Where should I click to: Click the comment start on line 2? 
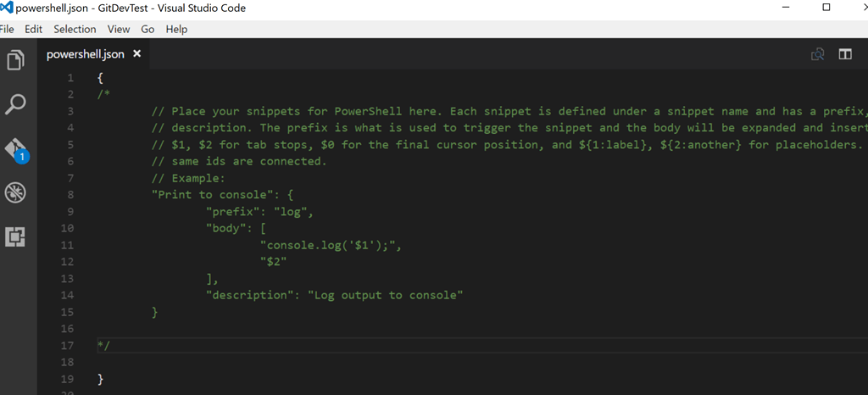[103, 95]
